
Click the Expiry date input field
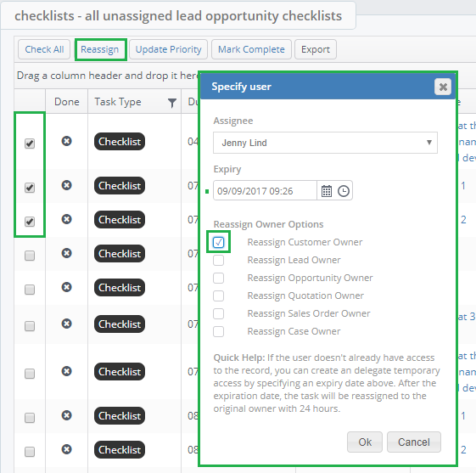pyautogui.click(x=265, y=191)
